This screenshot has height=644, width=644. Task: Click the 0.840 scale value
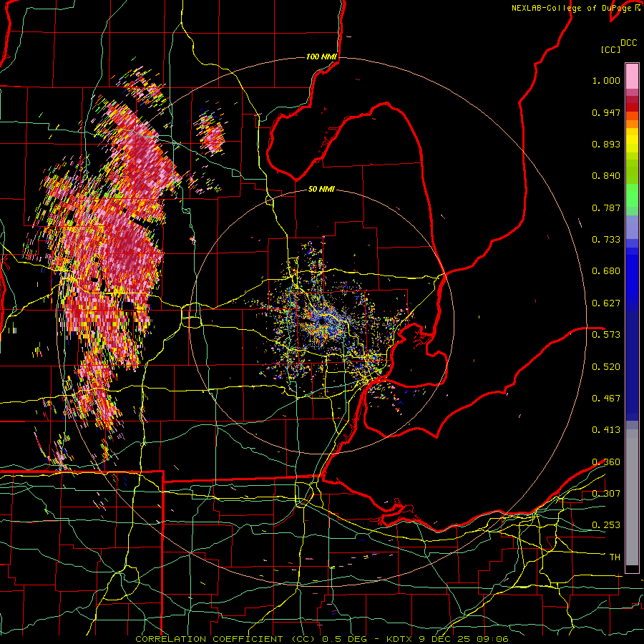click(x=606, y=176)
